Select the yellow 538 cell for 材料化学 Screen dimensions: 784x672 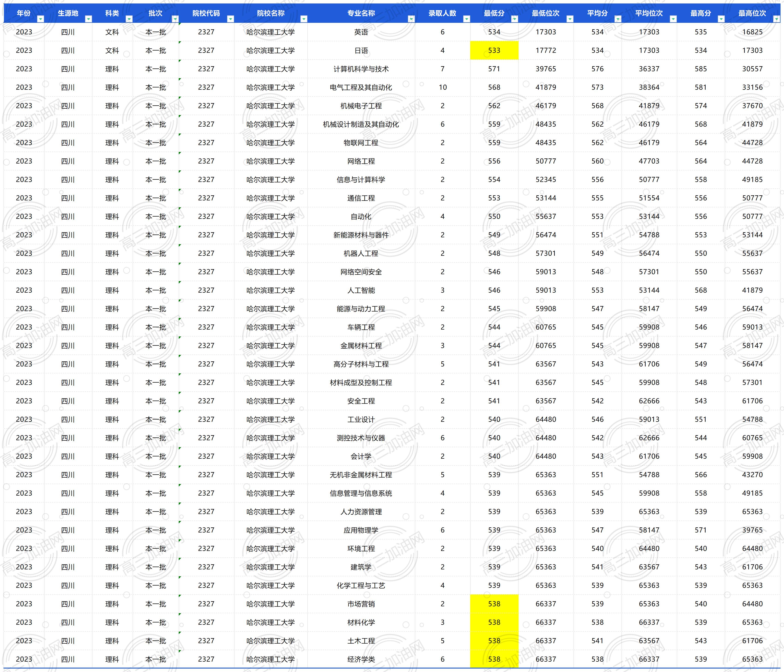coord(494,622)
